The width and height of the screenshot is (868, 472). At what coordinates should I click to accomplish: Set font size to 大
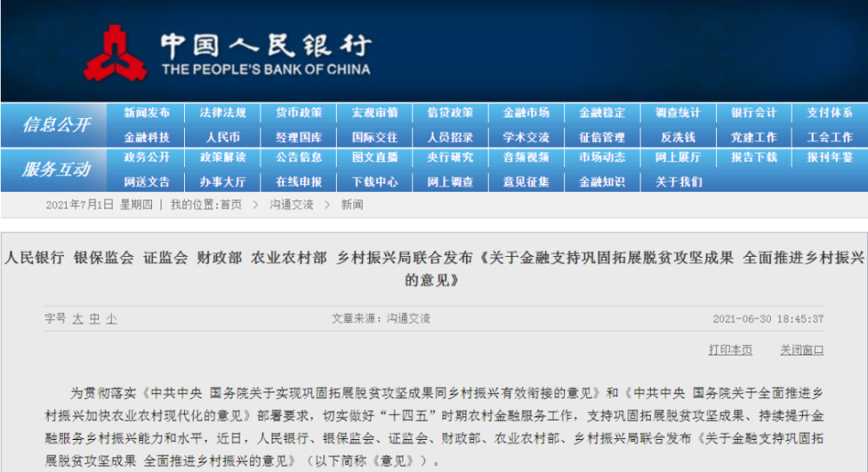(78, 319)
